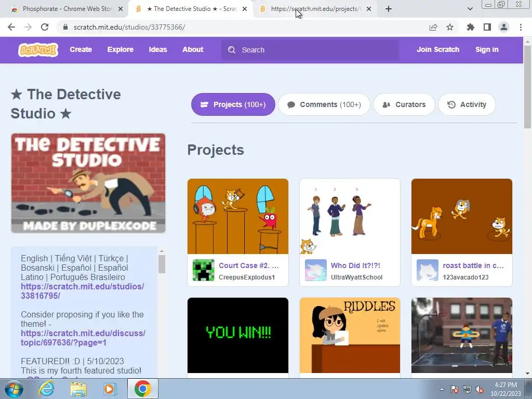Open Court Case #2 project thumbnail

pyautogui.click(x=238, y=217)
